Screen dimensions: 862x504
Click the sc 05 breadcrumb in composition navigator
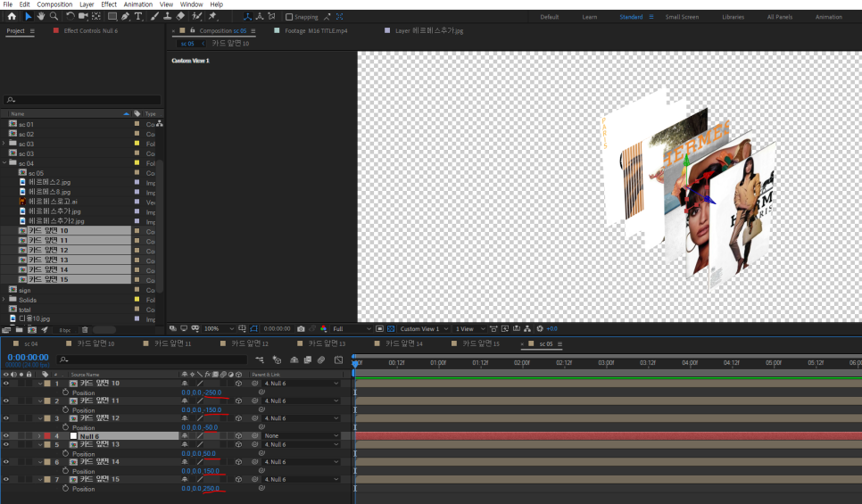pos(187,44)
